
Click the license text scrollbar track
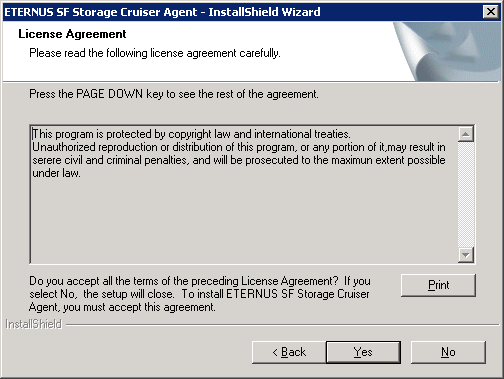click(x=466, y=195)
